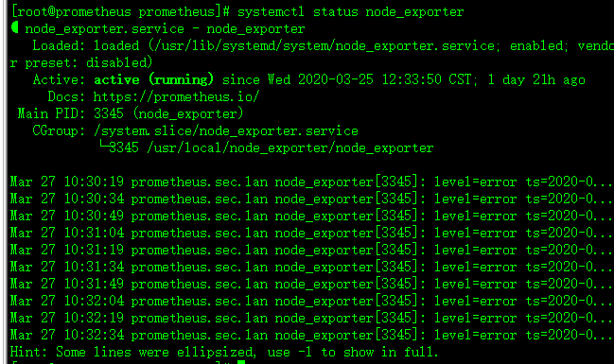Select the Main PID 3345 value

109,113
